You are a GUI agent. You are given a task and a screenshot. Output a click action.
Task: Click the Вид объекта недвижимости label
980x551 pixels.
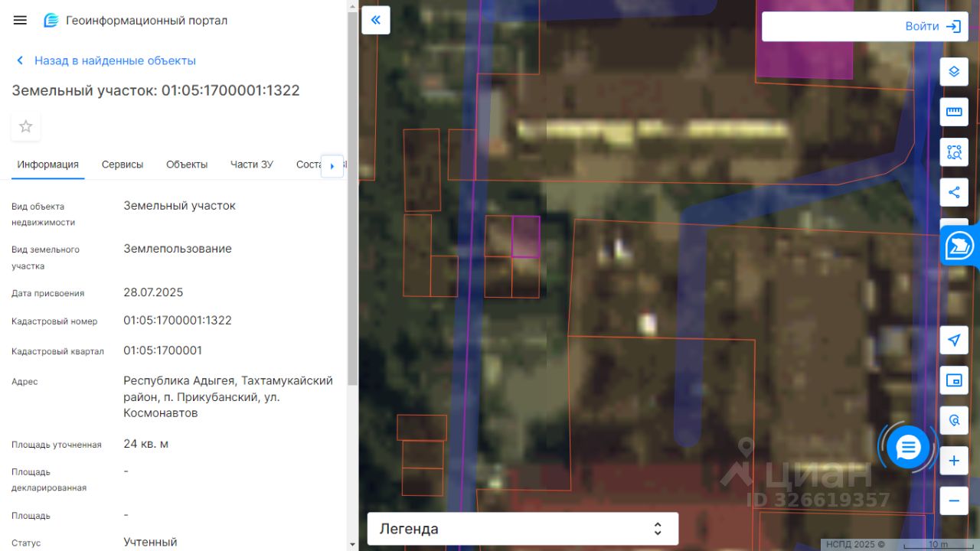tap(43, 214)
